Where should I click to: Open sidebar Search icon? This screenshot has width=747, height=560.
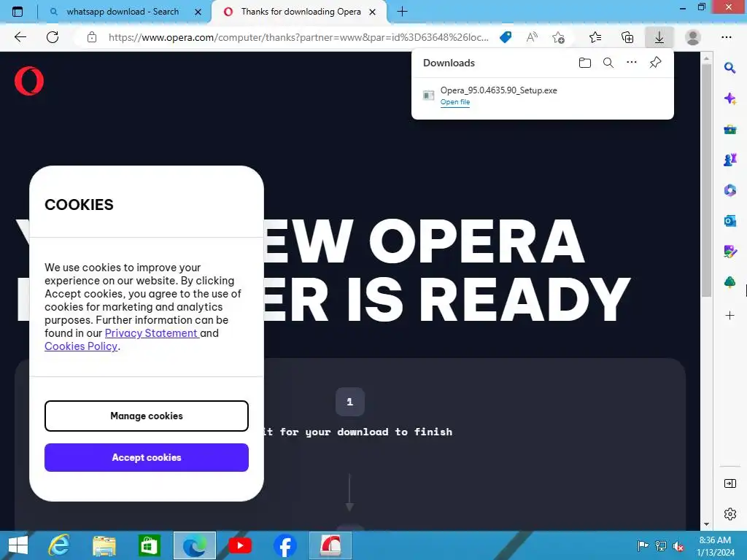point(729,68)
